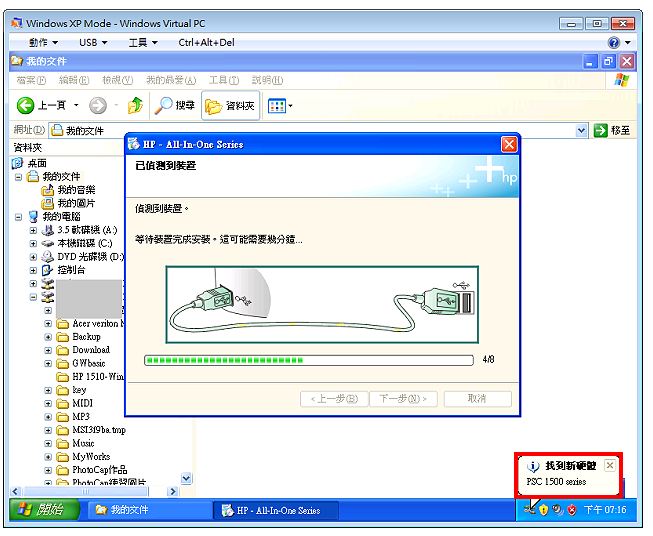Select 桌面 in the folder tree
The image size is (653, 536).
[x=37, y=163]
